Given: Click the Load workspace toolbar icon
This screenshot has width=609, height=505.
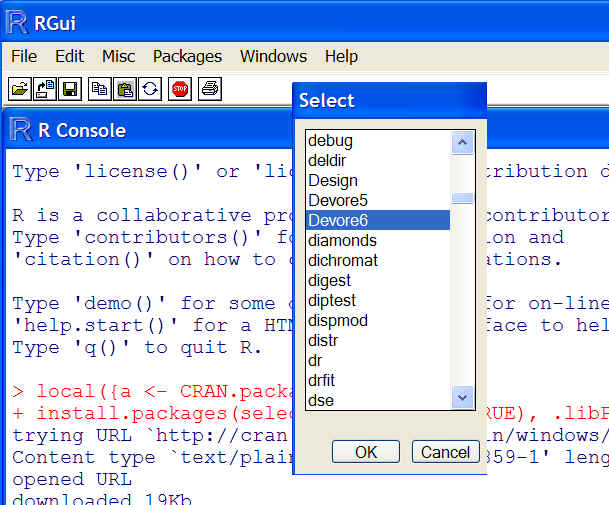Looking at the screenshot, I should tap(45, 89).
